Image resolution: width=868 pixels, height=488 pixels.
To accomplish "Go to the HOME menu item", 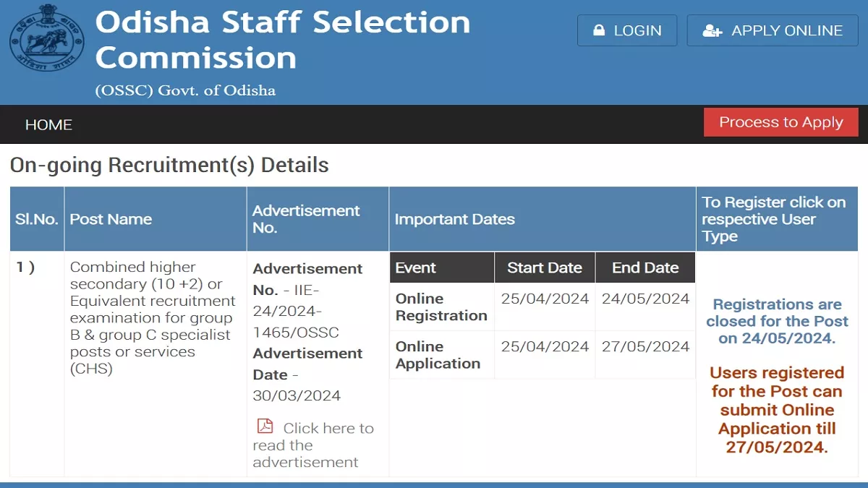I will [48, 125].
